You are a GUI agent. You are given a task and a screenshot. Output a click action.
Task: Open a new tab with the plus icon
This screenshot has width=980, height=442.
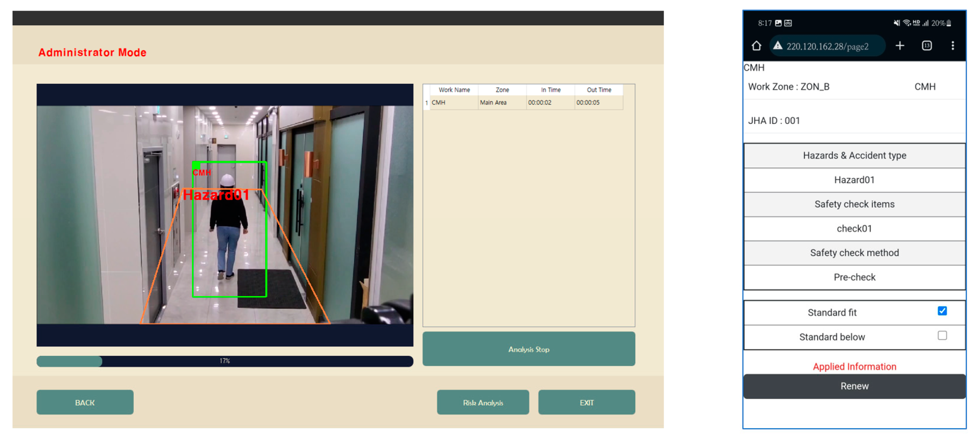(x=900, y=46)
